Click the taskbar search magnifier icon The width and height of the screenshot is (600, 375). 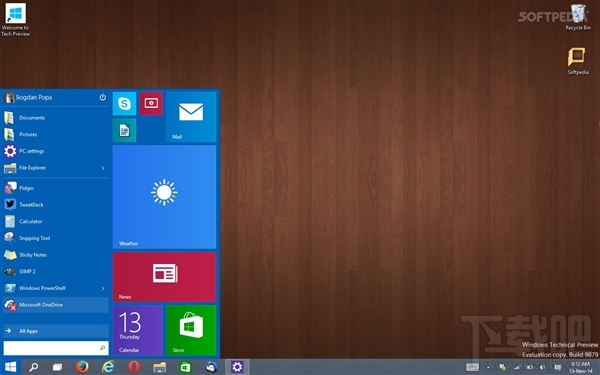tap(34, 367)
